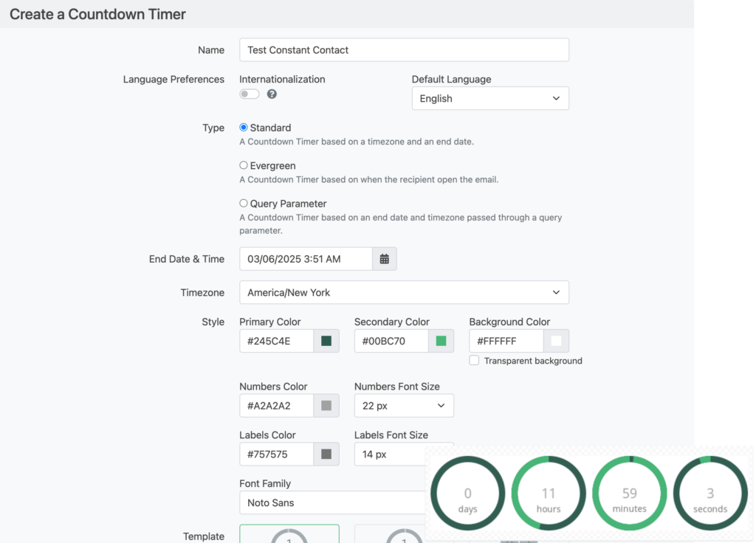The height and width of the screenshot is (543, 756).
Task: Check the Transparent background checkbox
Action: coord(472,360)
